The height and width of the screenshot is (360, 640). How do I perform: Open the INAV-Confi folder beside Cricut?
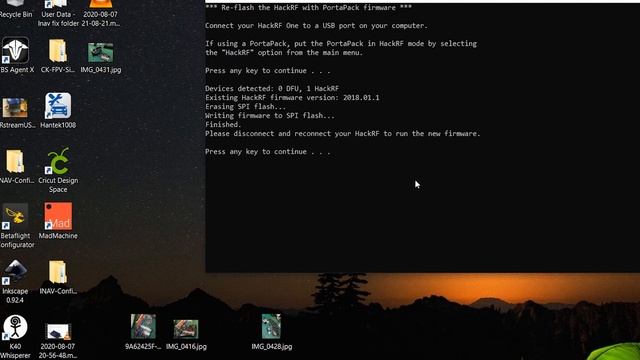pyautogui.click(x=16, y=167)
